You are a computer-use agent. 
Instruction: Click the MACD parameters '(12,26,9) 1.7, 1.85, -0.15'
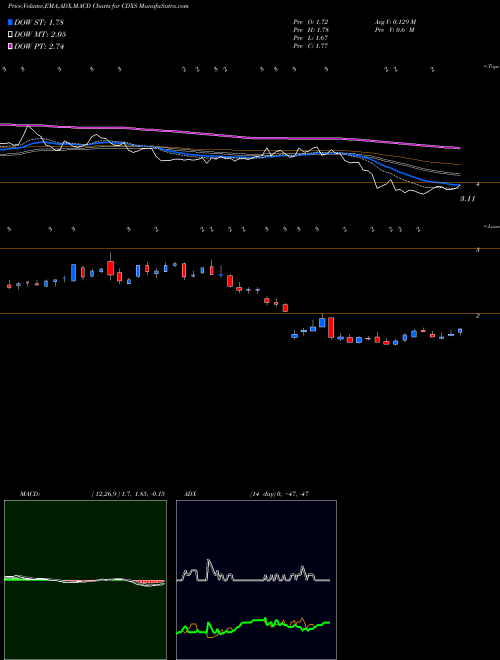(x=128, y=494)
